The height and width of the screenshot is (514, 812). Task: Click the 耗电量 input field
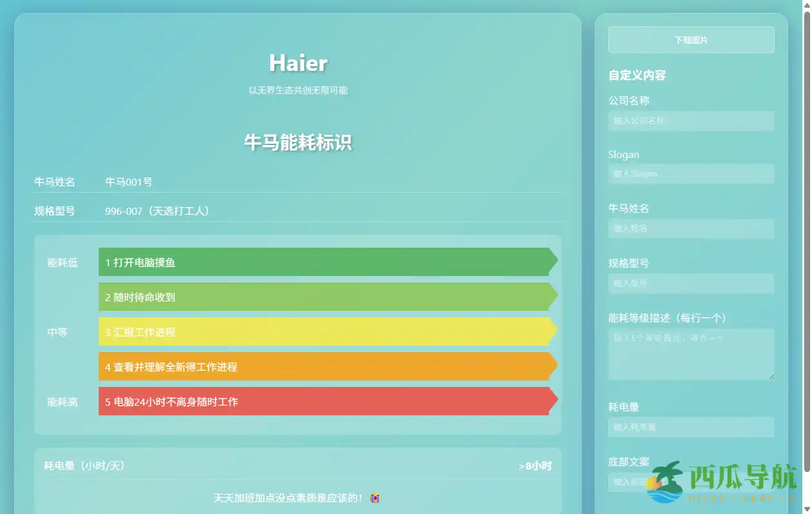pos(691,427)
